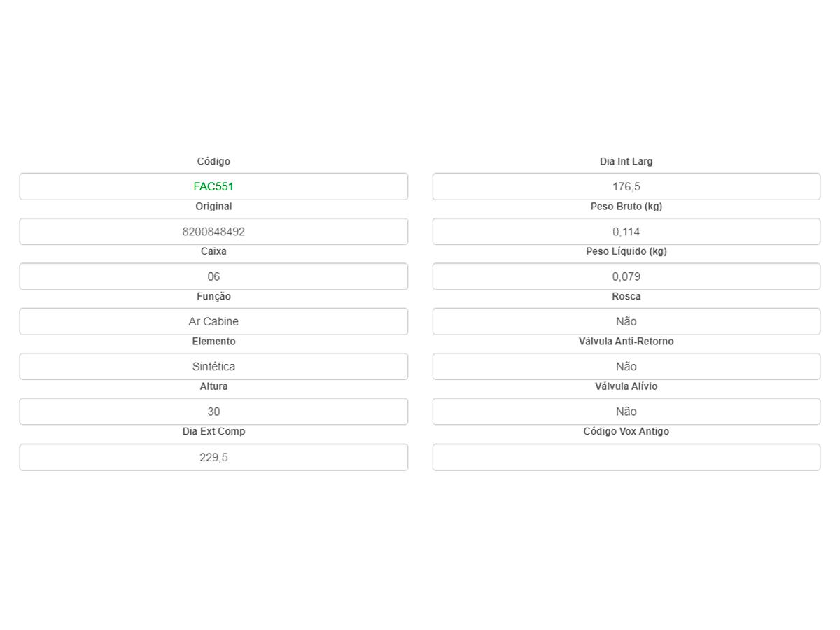840x630 pixels.
Task: Click the "Válvula Anti-Retorno" label text
Action: [x=626, y=342]
